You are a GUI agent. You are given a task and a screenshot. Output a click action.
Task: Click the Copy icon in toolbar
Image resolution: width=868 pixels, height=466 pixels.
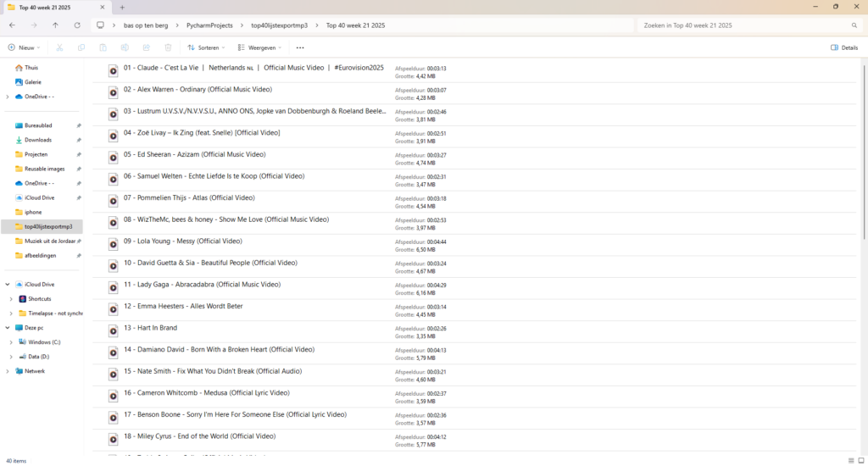click(x=81, y=47)
